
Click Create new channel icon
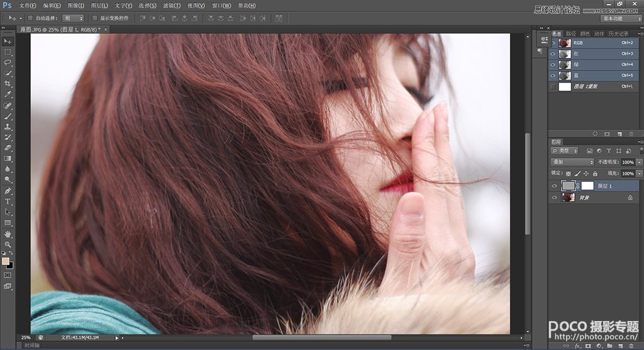[x=619, y=134]
